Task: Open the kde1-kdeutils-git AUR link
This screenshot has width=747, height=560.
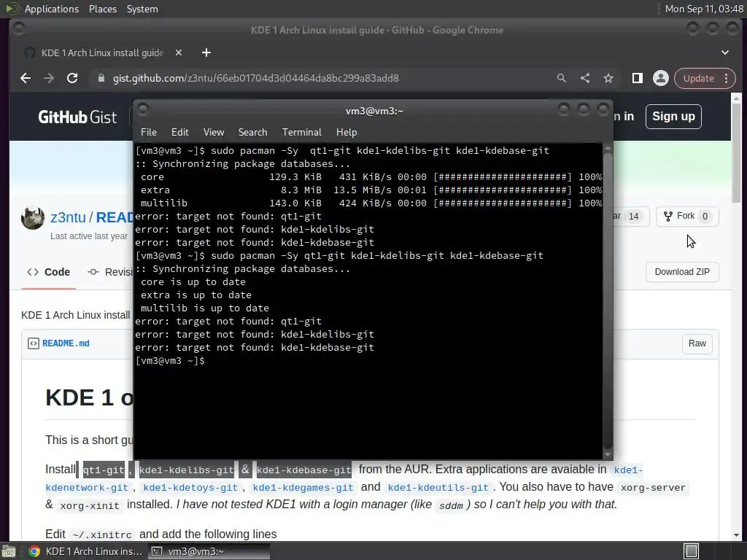Action: coord(438,488)
